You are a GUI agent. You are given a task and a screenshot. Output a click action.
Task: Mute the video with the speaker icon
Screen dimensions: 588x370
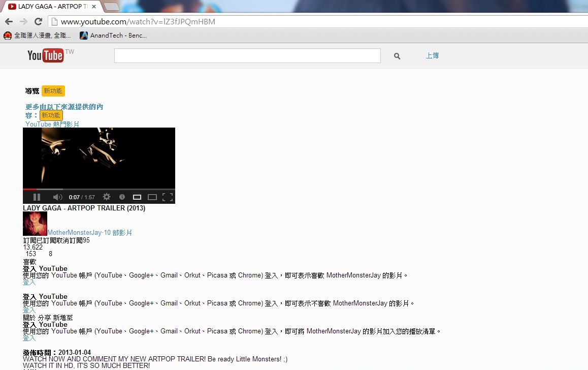tap(57, 197)
